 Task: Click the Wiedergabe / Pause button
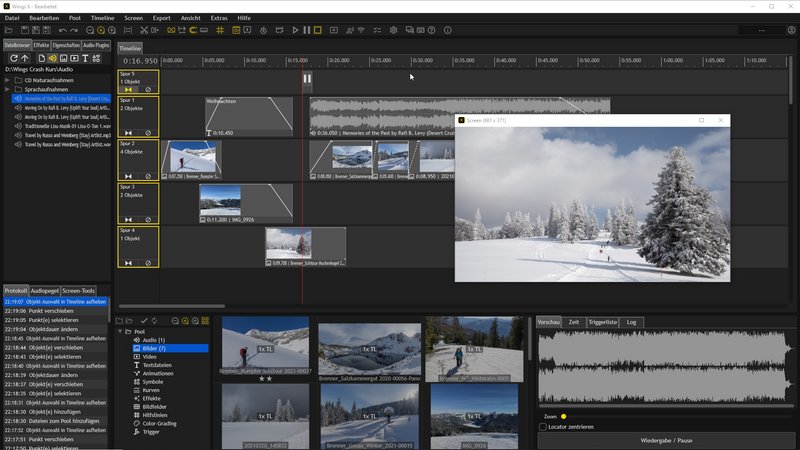pos(666,440)
